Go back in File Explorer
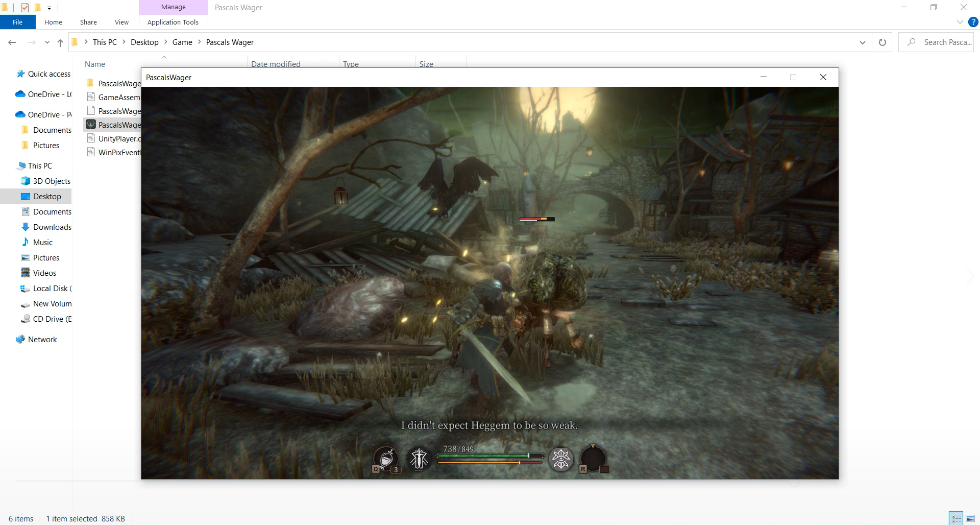Image resolution: width=980 pixels, height=525 pixels. click(12, 42)
